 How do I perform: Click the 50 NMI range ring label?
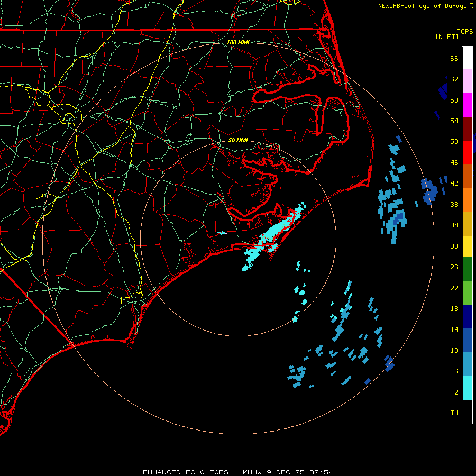(238, 140)
